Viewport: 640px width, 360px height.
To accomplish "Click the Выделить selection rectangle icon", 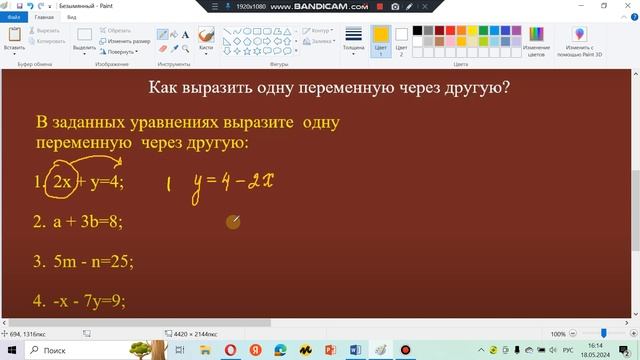I will coord(84,35).
